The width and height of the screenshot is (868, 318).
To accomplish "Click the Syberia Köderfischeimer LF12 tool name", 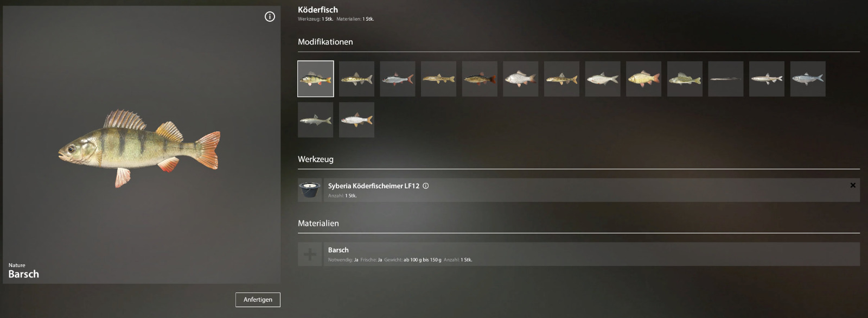I will pyautogui.click(x=374, y=186).
